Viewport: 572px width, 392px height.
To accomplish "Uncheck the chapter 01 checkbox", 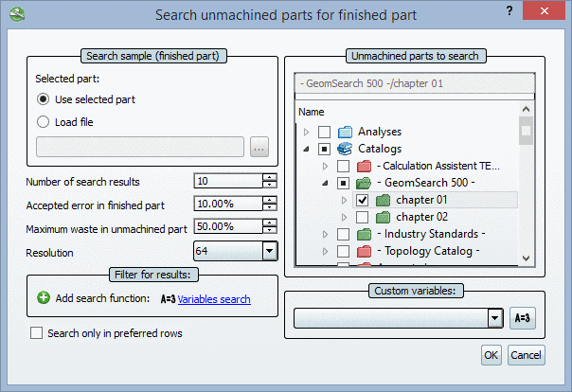I will [362, 200].
